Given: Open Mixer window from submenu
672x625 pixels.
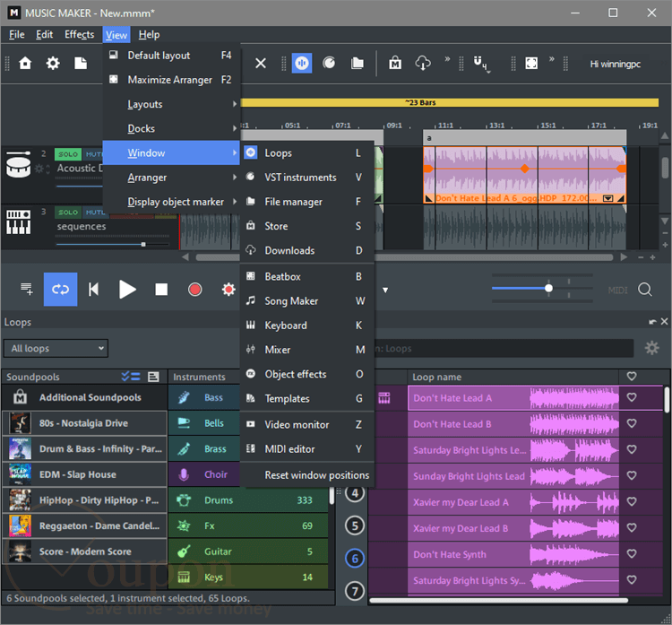Looking at the screenshot, I should point(307,350).
